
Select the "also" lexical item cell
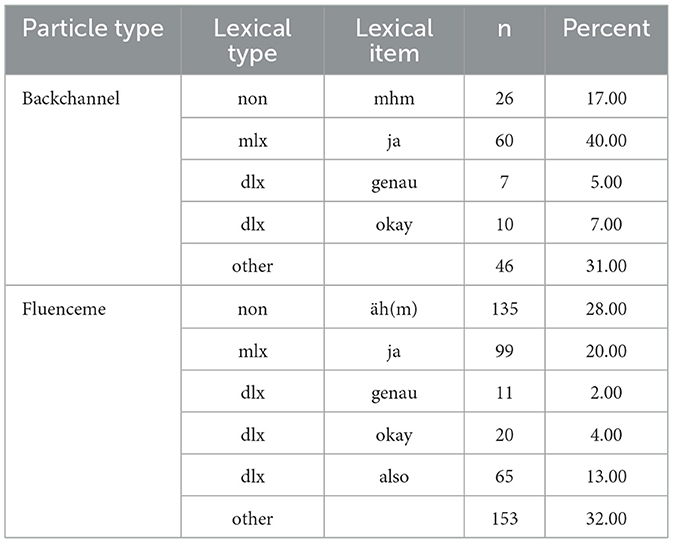[394, 477]
